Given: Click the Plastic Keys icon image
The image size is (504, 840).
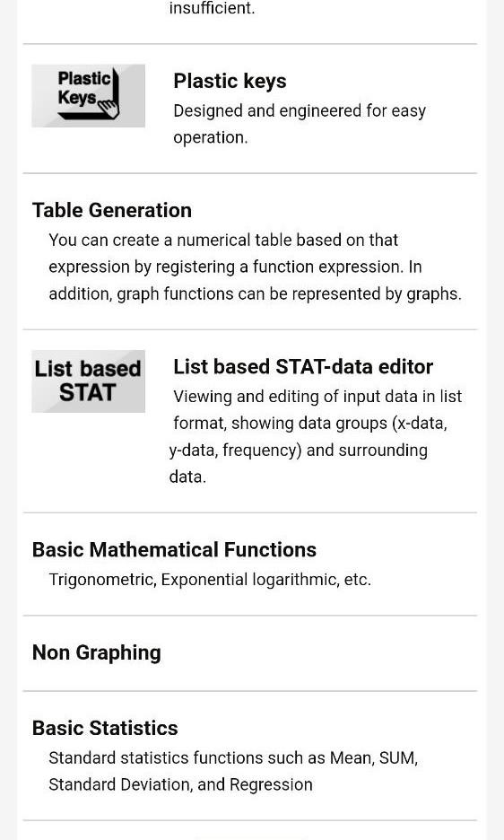Looking at the screenshot, I should pos(89,96).
